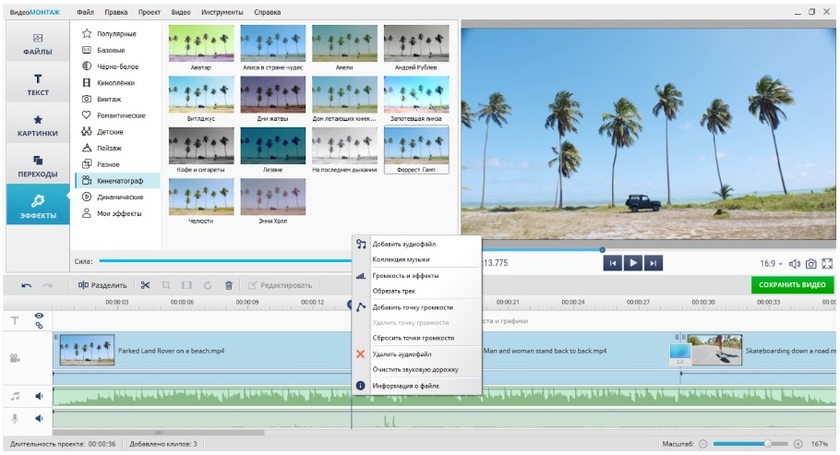Select Громкость и эффекты in the context menu
840x455 pixels.
[x=405, y=275]
